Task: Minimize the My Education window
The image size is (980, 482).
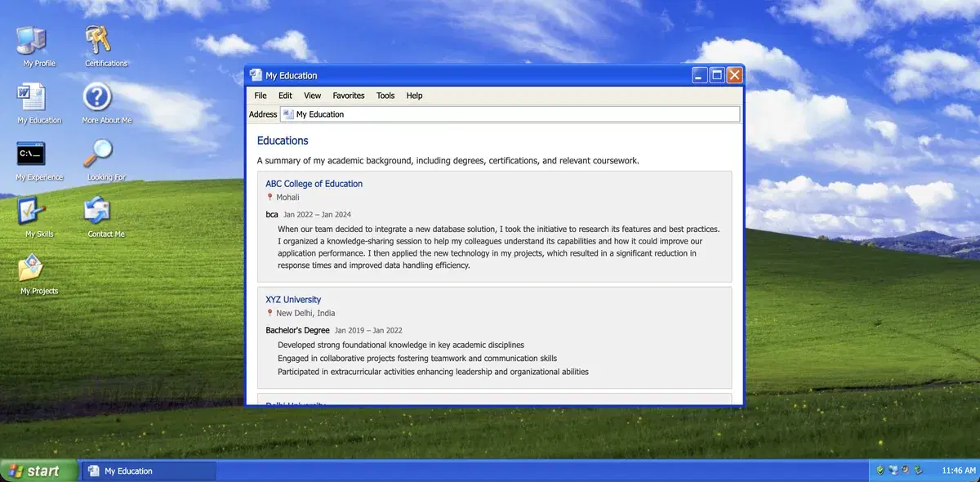Action: pyautogui.click(x=700, y=75)
